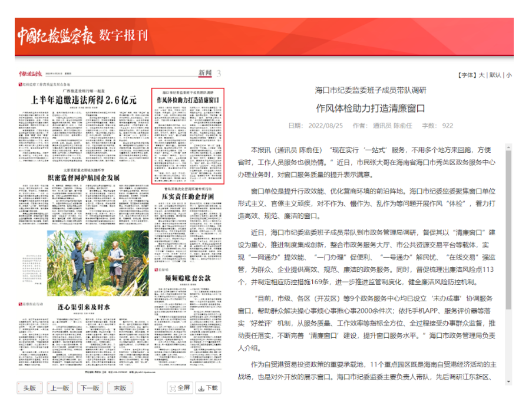Click the 新闻 section label on page header
Screen dimensions: 532x408
(205, 73)
